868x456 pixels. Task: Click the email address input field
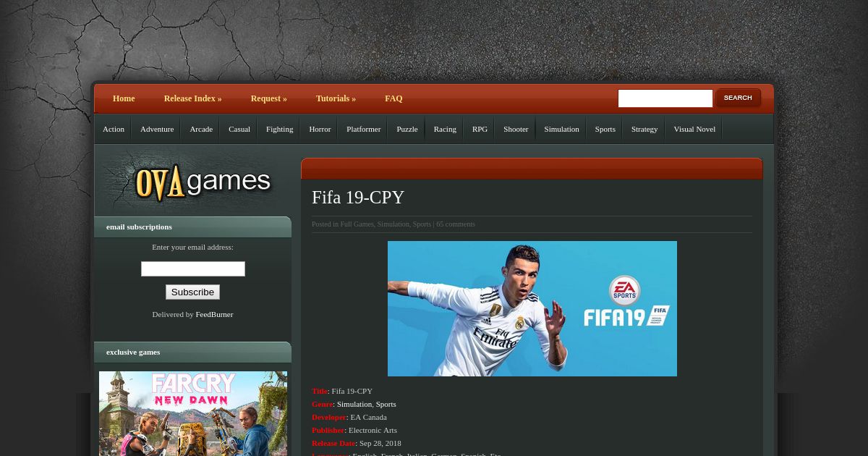[193, 269]
